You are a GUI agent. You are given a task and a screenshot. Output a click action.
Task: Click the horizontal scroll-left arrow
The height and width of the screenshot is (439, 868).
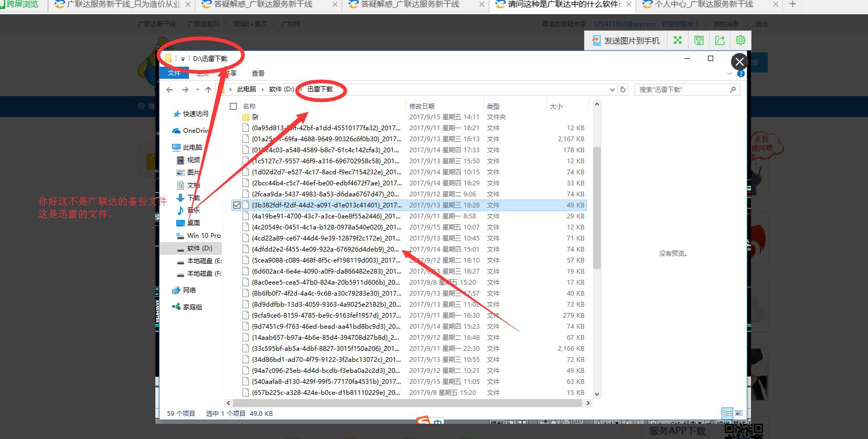click(228, 403)
